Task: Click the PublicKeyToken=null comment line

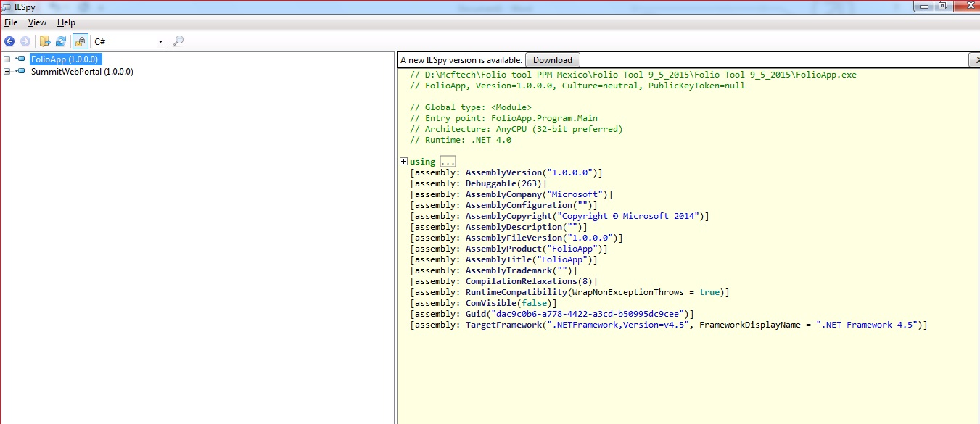Action: click(577, 86)
